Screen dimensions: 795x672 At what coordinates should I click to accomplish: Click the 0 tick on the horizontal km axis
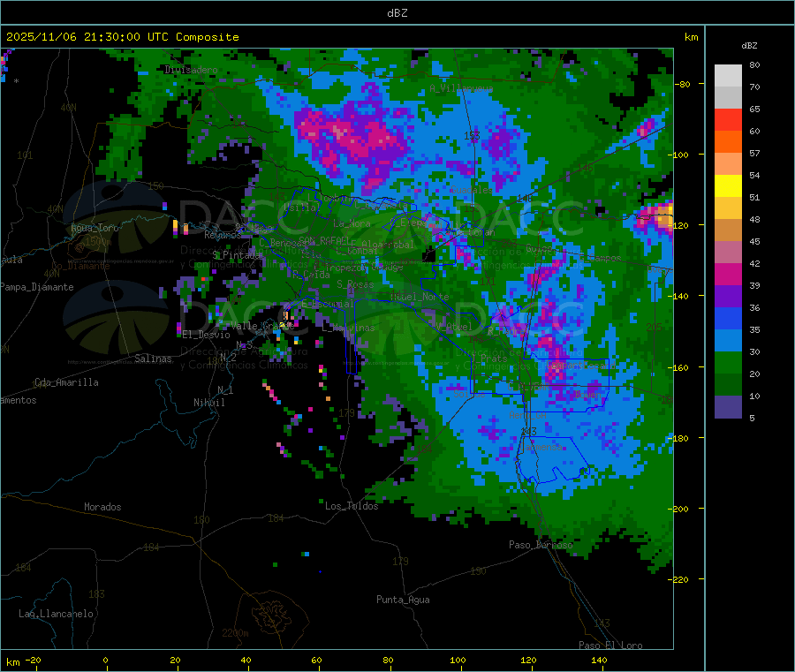[x=105, y=661]
